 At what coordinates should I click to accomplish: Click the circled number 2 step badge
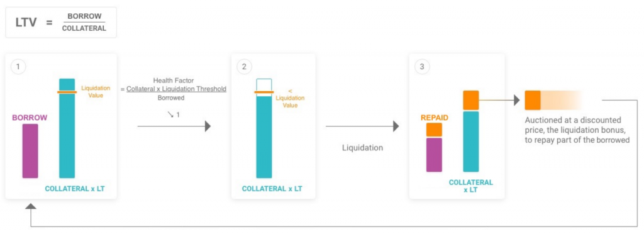pyautogui.click(x=244, y=67)
